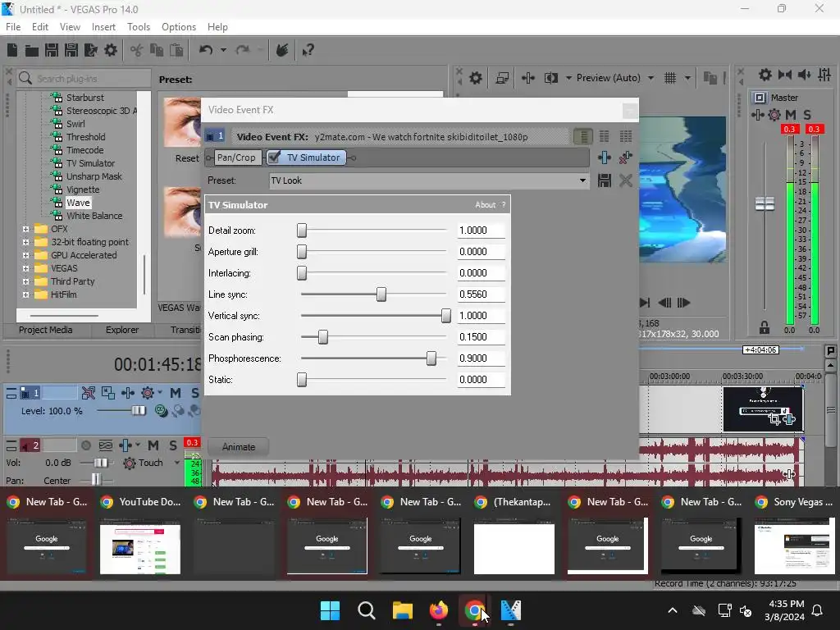This screenshot has height=630, width=840.
Task: Open Firefox from the taskbar
Action: pyautogui.click(x=438, y=610)
